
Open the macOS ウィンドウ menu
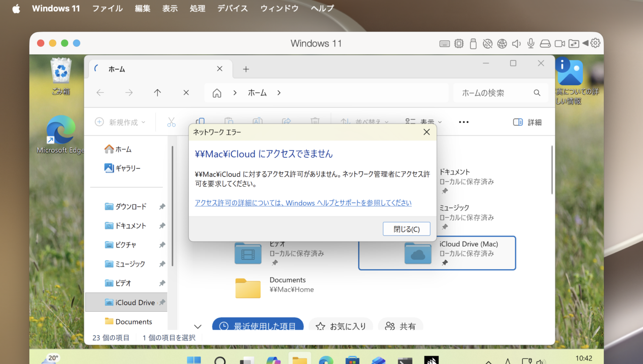pyautogui.click(x=279, y=9)
